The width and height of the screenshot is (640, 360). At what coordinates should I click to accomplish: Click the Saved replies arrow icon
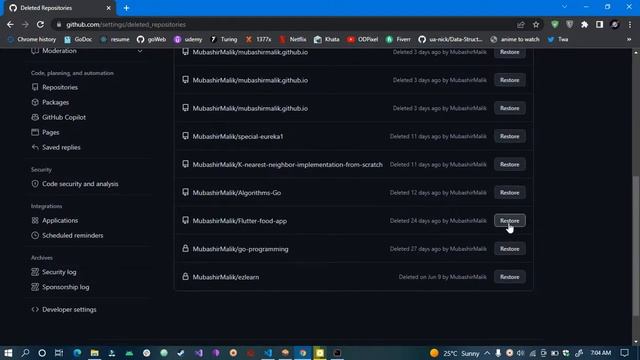click(x=35, y=147)
